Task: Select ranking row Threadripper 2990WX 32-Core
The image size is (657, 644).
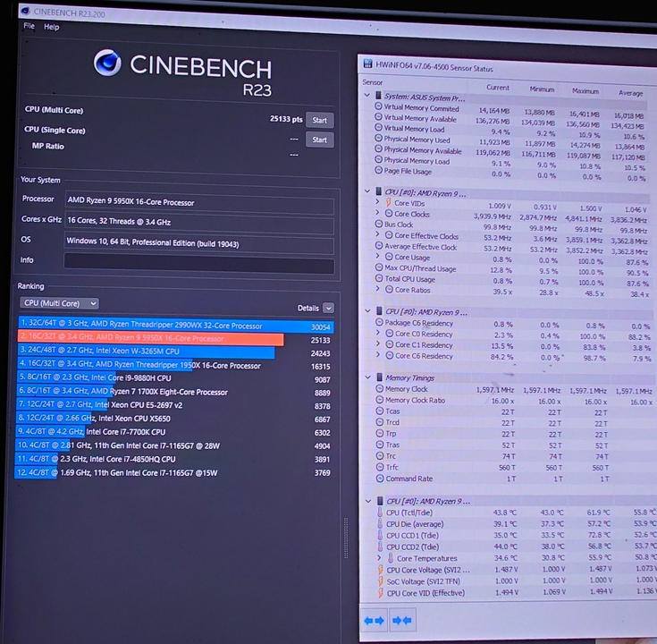Action: [175, 326]
